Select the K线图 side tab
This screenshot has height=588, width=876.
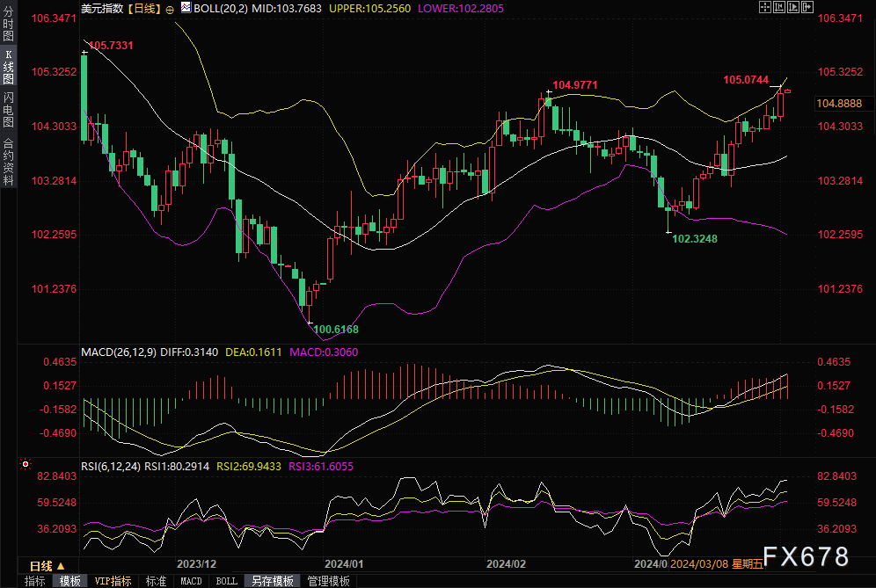click(8, 67)
